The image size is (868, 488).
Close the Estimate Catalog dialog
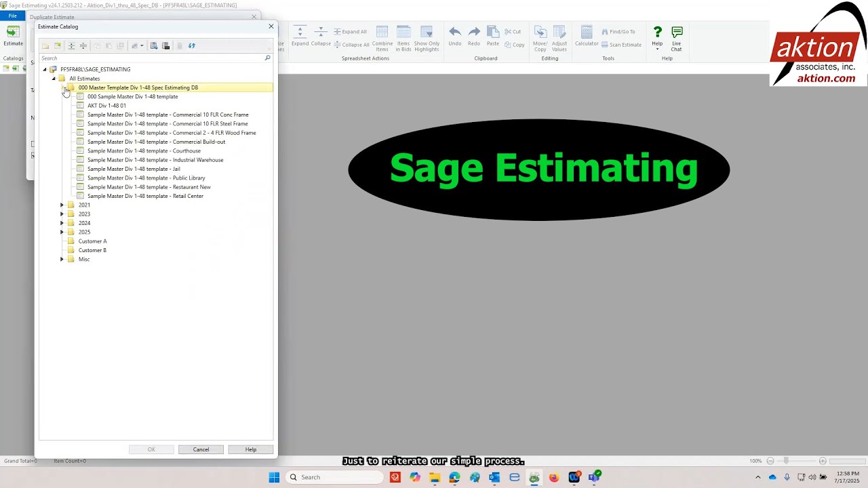(x=271, y=26)
